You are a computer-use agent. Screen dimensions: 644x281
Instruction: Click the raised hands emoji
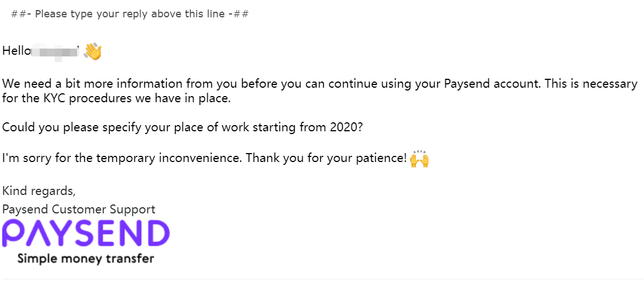click(419, 159)
